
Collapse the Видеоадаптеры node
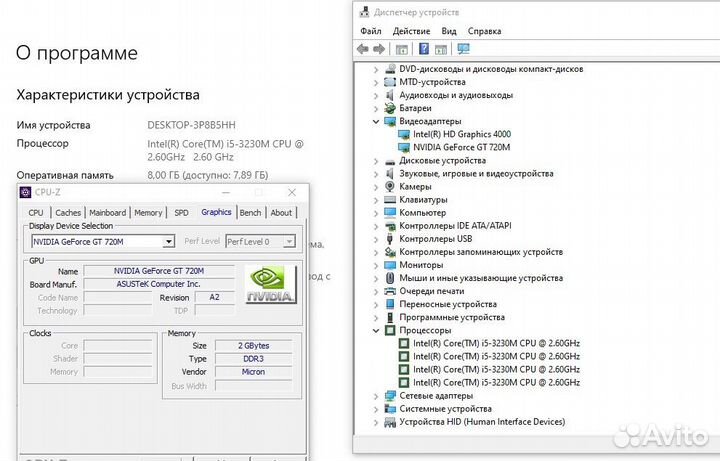click(376, 121)
